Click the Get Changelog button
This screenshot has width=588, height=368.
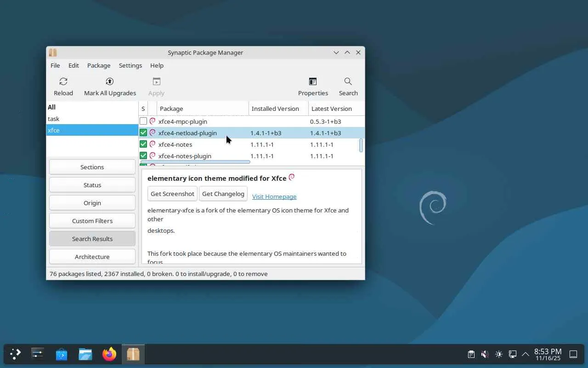[223, 194]
